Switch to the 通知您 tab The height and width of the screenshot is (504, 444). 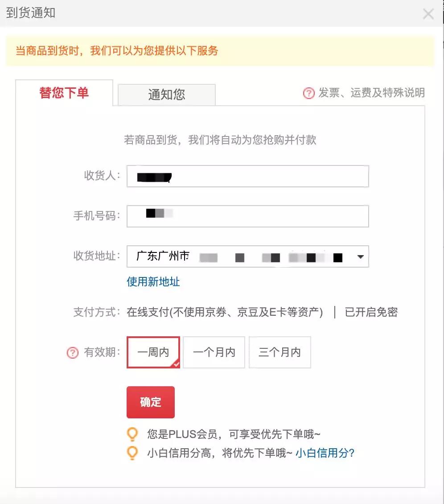pos(166,94)
